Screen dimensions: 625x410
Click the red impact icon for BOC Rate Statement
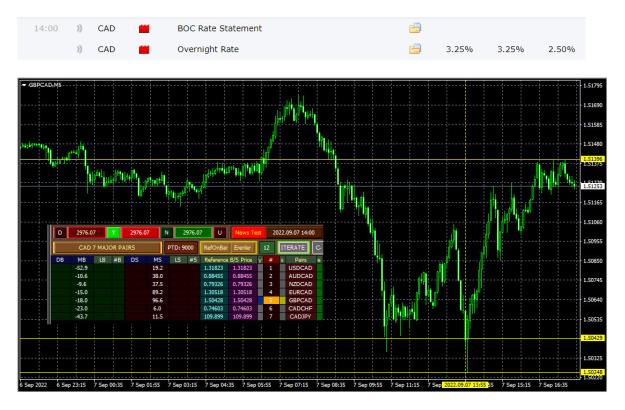(144, 28)
